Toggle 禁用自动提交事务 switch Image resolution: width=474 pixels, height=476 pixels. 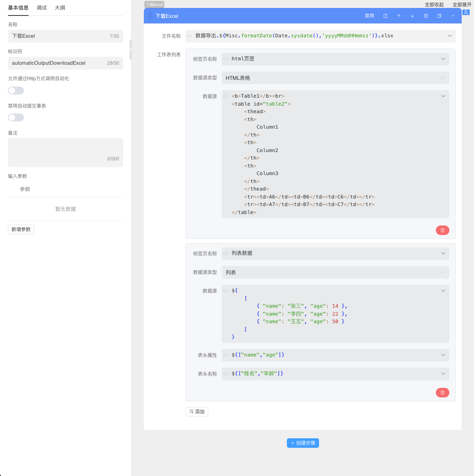click(x=16, y=118)
